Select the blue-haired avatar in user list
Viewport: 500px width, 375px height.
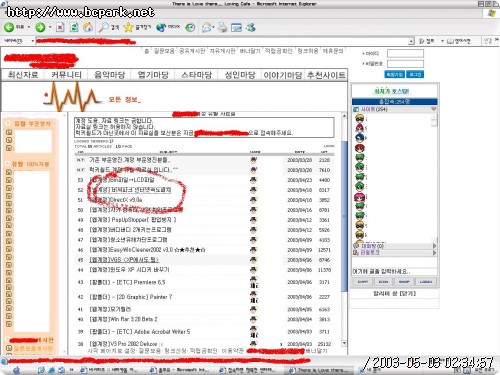point(360,138)
